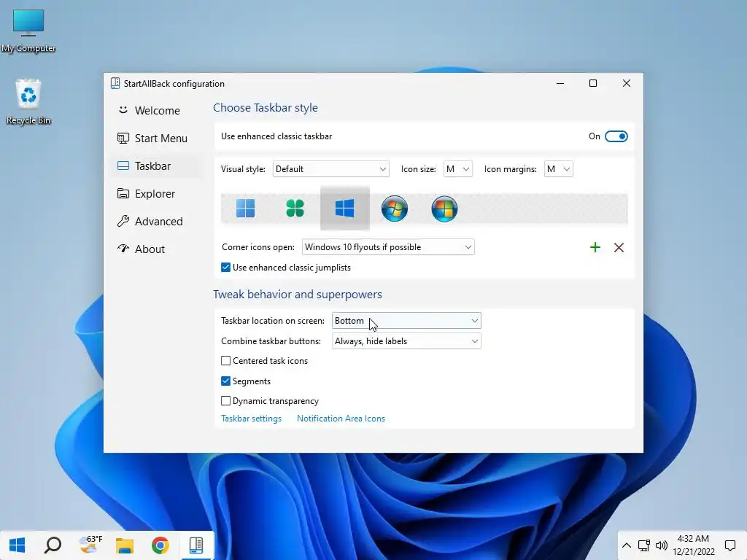Image resolution: width=747 pixels, height=560 pixels.
Task: Open taskbar Search magnifier
Action: (x=53, y=545)
